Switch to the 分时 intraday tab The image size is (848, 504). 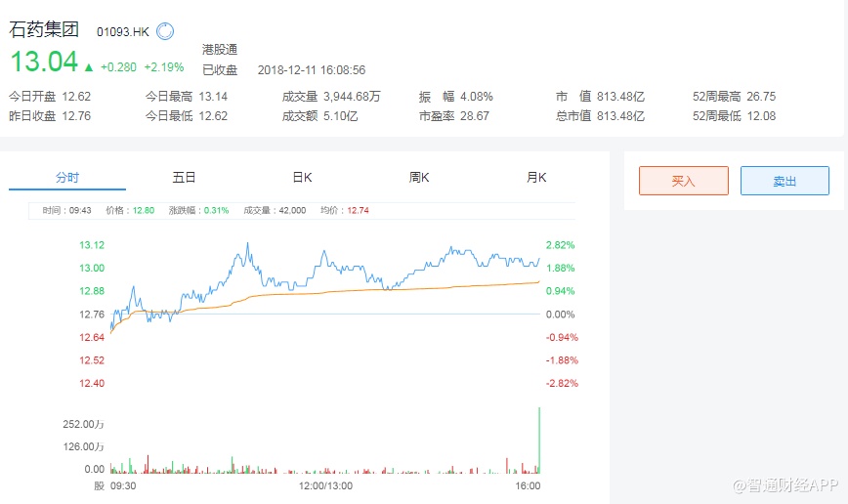coord(67,178)
